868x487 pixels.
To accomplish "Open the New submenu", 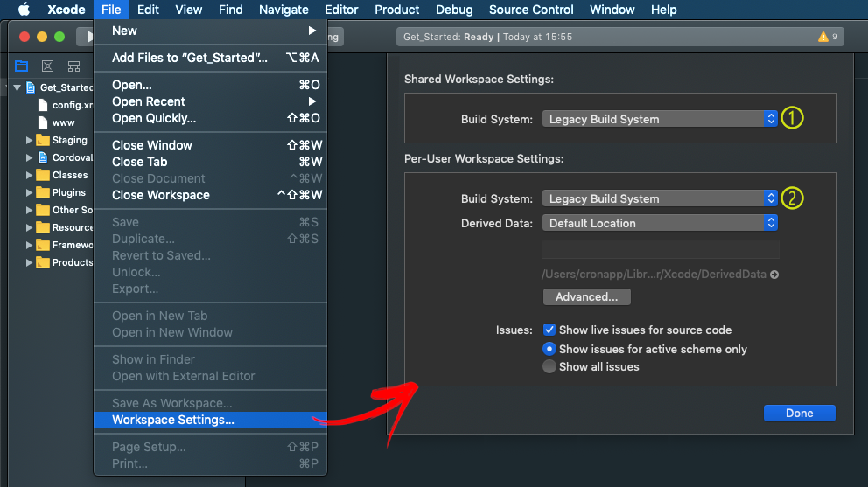I will tap(210, 31).
